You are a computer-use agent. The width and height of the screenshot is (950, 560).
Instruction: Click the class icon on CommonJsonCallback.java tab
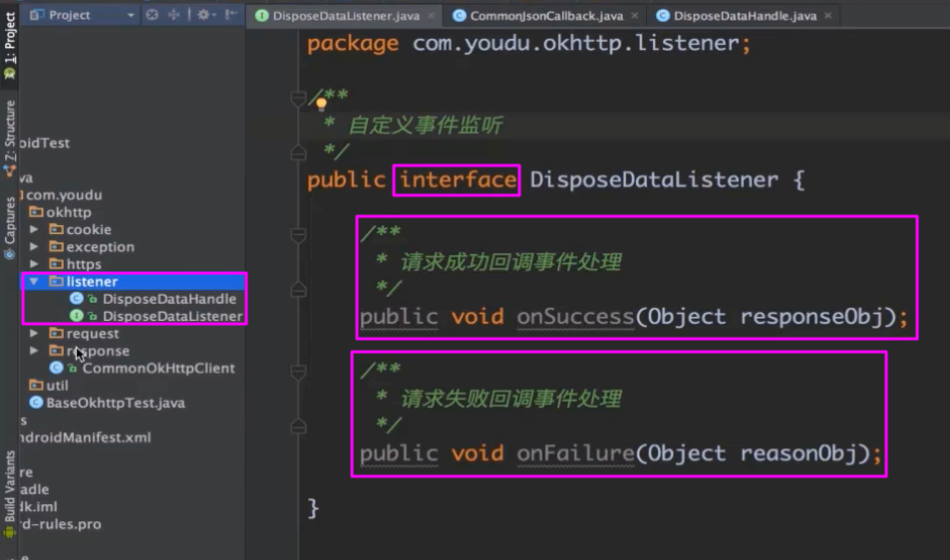(x=460, y=16)
